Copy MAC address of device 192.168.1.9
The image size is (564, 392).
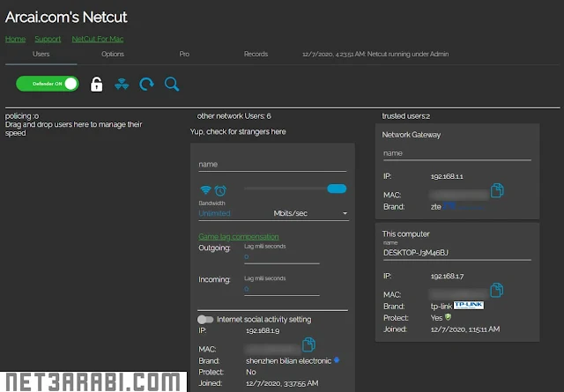308,344
